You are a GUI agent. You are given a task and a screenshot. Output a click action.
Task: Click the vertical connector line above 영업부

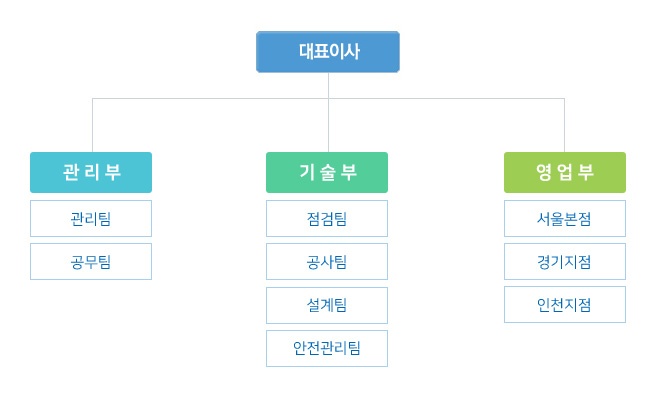(564, 125)
